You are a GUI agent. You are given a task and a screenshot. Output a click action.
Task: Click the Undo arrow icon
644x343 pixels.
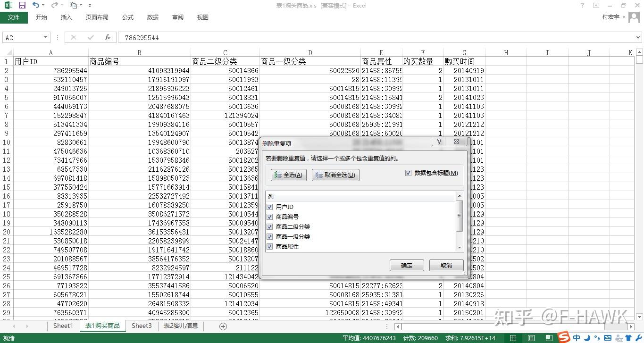coord(36,5)
